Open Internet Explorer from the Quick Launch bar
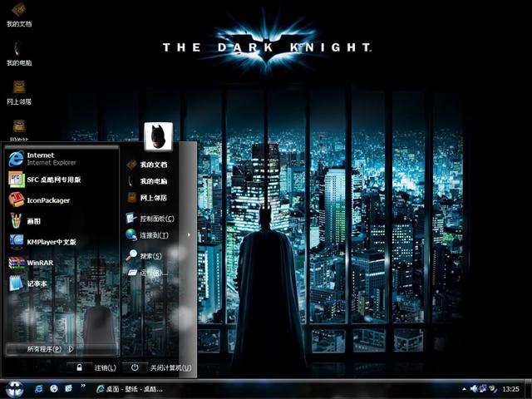The width and height of the screenshot is (532, 399). tap(39, 389)
